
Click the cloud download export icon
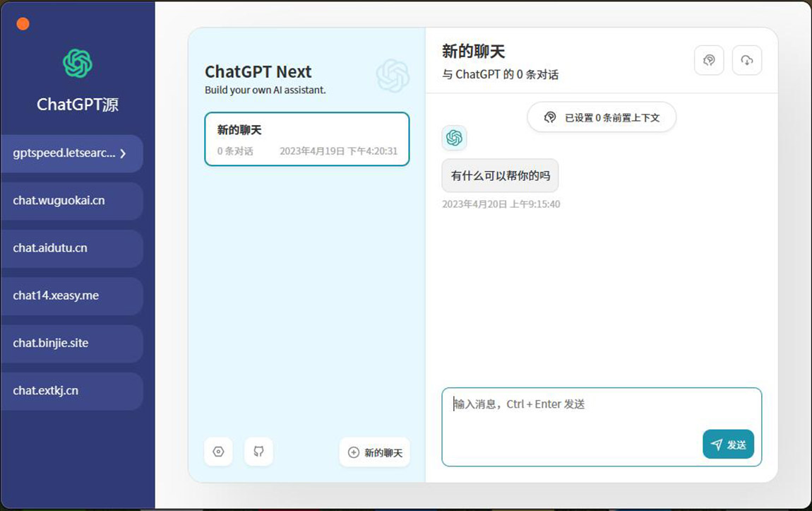(x=747, y=60)
